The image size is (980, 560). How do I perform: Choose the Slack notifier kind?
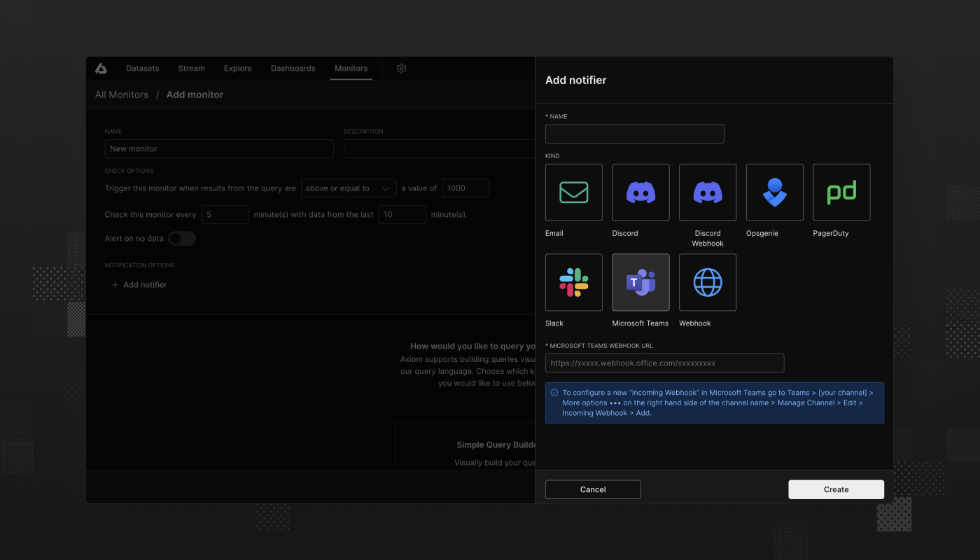point(574,282)
